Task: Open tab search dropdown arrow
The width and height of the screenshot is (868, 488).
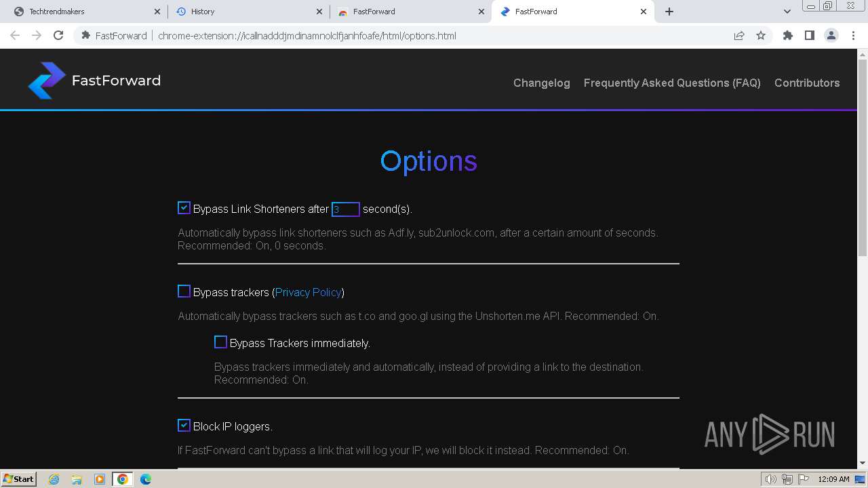Action: pyautogui.click(x=787, y=12)
